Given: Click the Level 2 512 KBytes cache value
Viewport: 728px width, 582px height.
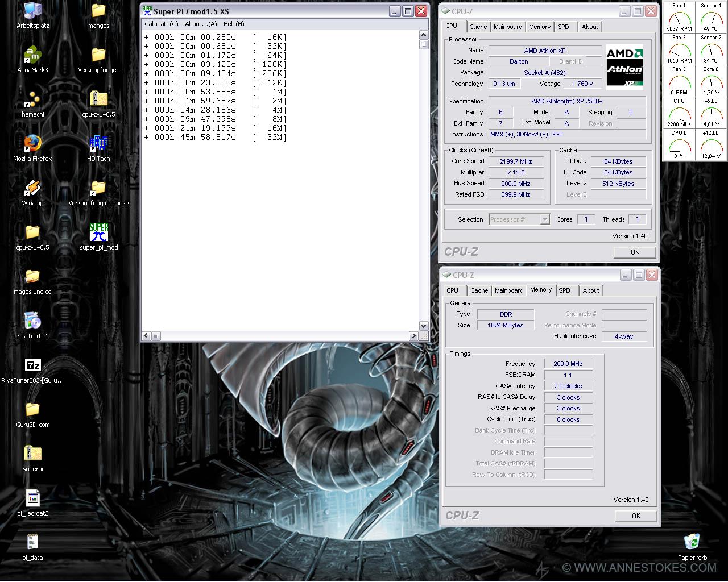Looking at the screenshot, I should (x=618, y=184).
